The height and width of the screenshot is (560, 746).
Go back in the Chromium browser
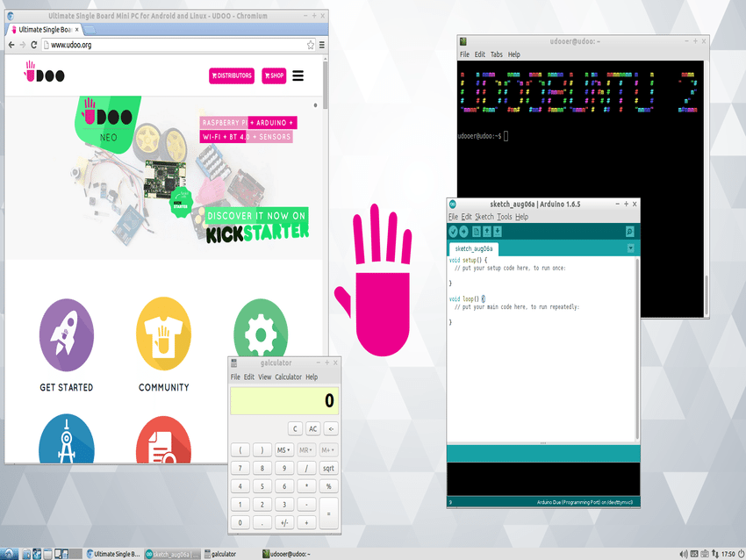point(11,45)
